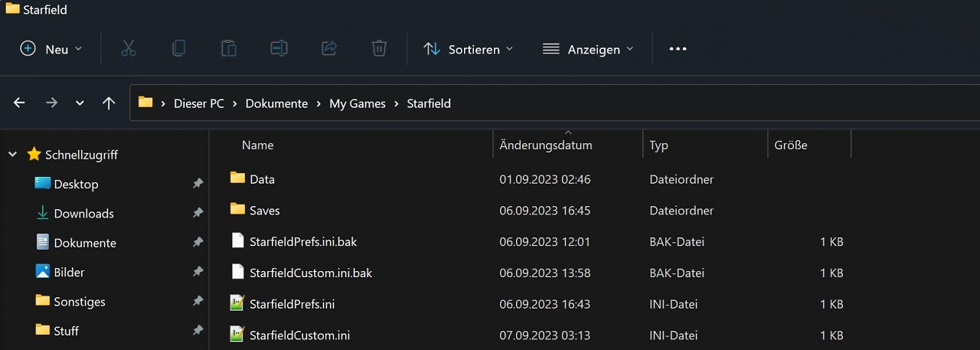Open the Anzeigen dropdown

[x=588, y=49]
